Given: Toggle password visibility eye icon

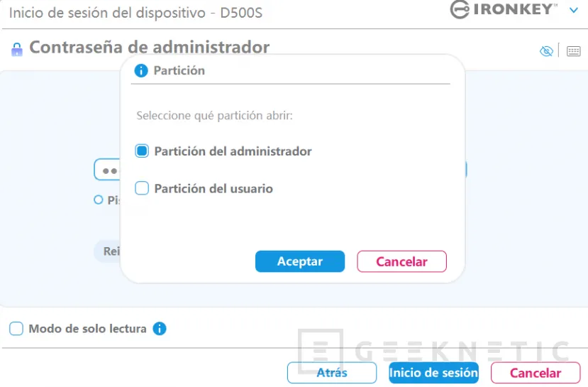Looking at the screenshot, I should click(x=546, y=51).
